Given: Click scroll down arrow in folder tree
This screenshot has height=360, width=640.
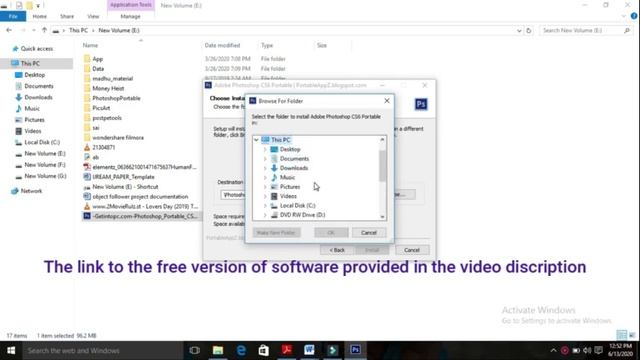Looking at the screenshot, I should [x=382, y=217].
